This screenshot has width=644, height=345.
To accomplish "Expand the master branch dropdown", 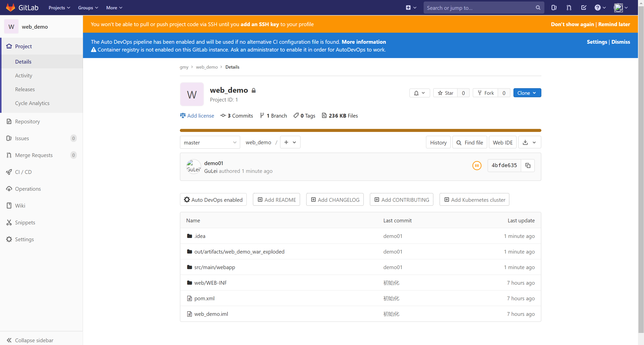I will [210, 142].
